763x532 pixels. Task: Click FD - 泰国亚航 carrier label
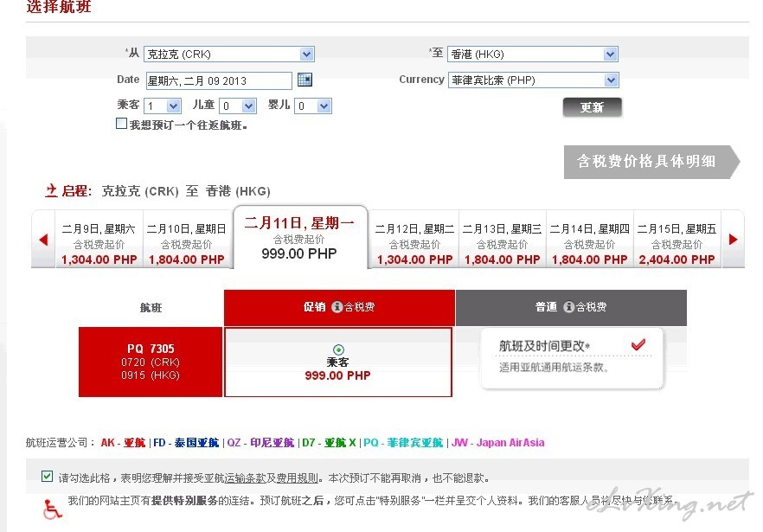pos(186,442)
